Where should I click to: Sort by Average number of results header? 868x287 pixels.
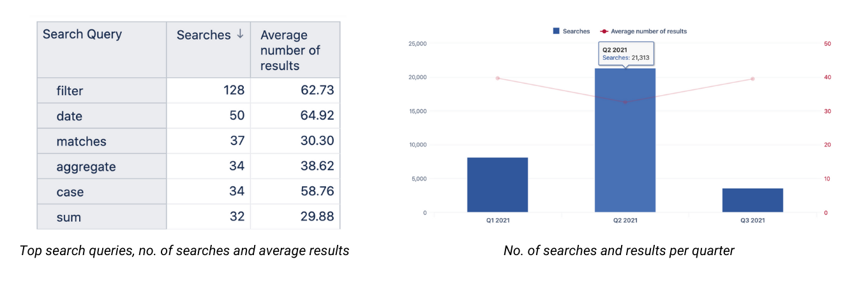coord(295,50)
